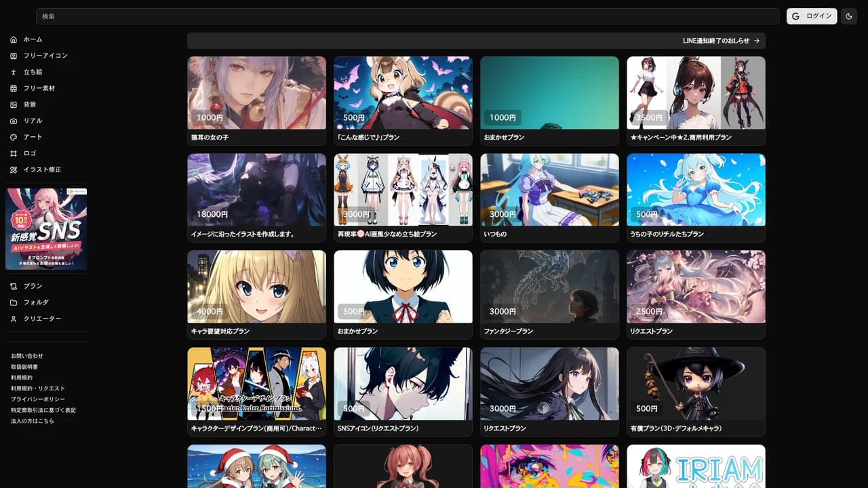Open the 法人の方はこちら link

point(33,421)
